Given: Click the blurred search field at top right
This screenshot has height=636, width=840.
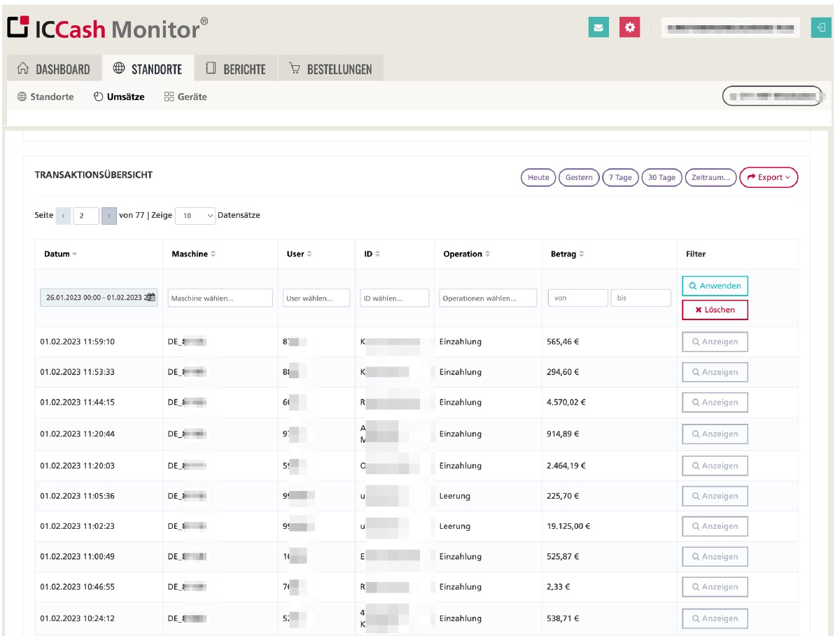Looking at the screenshot, I should (x=773, y=96).
